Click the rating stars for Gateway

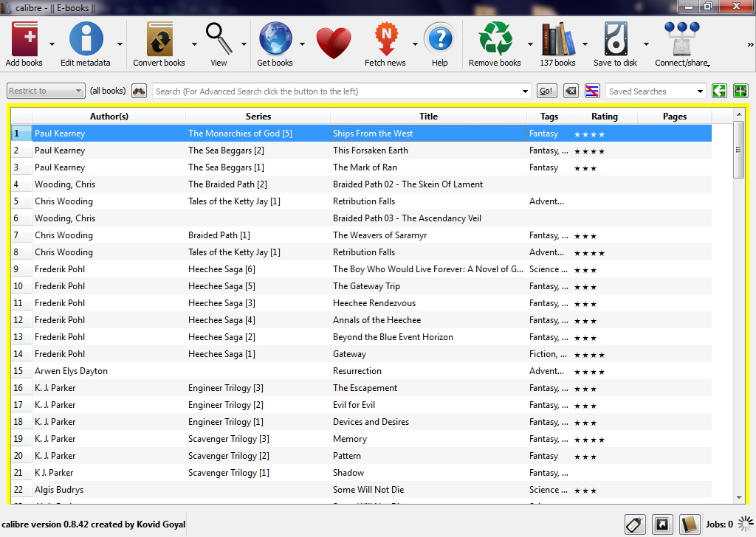(x=589, y=355)
